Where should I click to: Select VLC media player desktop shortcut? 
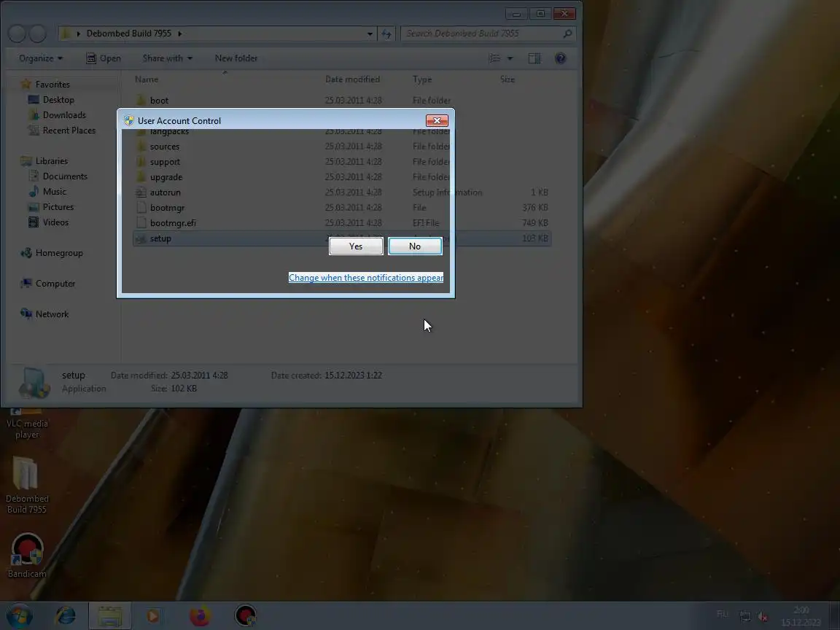[27, 423]
